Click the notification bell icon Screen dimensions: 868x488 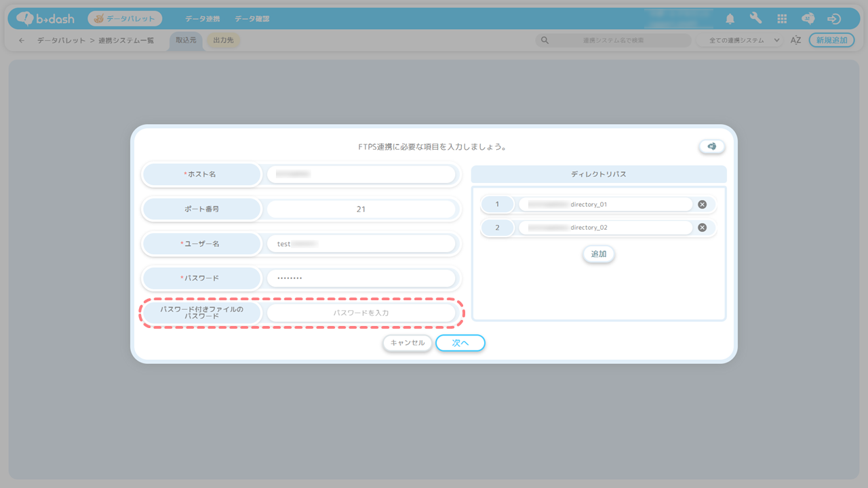pos(730,19)
